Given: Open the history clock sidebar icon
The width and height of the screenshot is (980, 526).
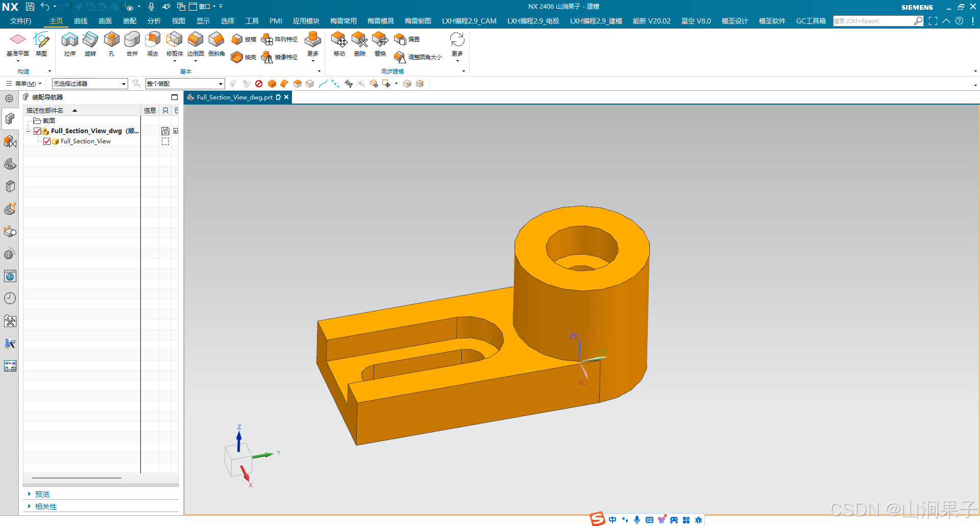Looking at the screenshot, I should click(10, 298).
